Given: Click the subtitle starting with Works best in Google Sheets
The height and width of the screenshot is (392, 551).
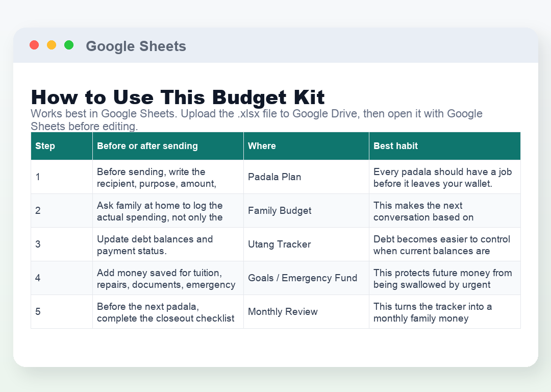Looking at the screenshot, I should (257, 120).
